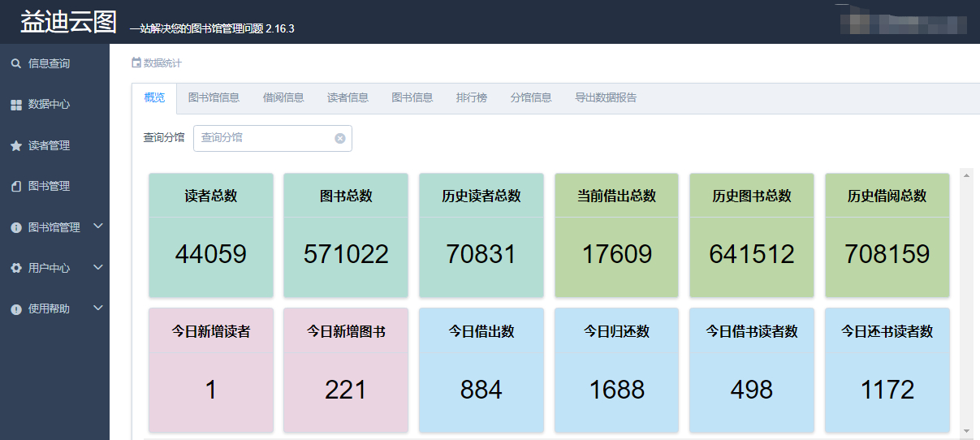Focus the 查询分馆 input field
The height and width of the screenshot is (440, 980).
coord(264,138)
